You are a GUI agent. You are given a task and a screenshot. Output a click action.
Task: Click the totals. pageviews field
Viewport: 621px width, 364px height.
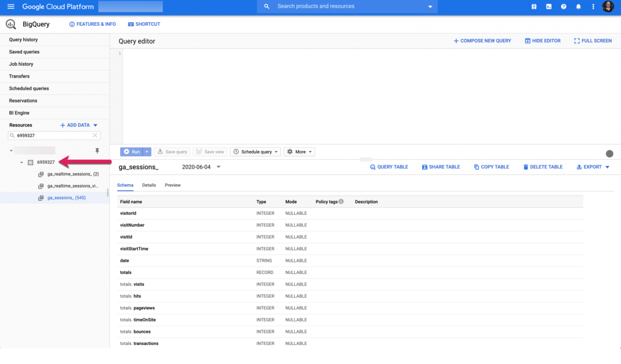(137, 308)
